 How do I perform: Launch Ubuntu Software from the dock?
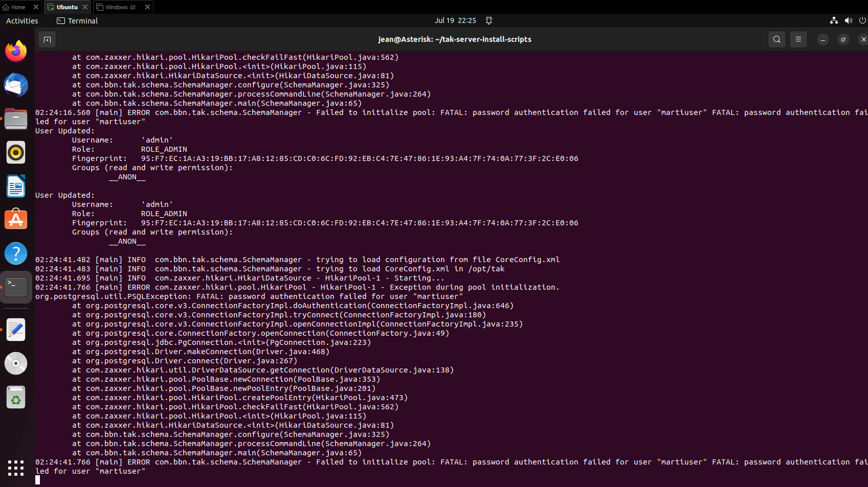[16, 219]
